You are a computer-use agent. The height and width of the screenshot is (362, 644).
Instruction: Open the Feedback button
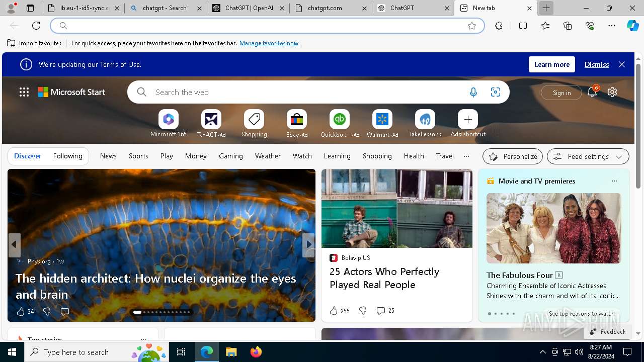point(607,331)
